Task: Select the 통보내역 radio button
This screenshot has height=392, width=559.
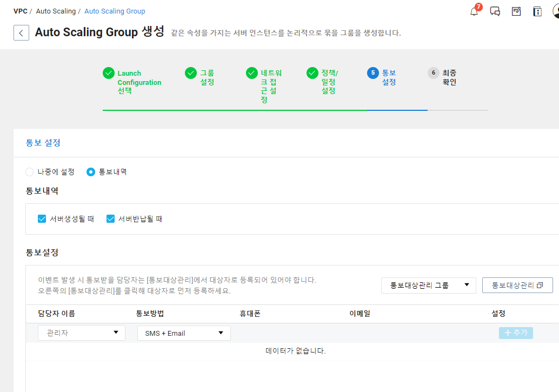Action: (x=91, y=172)
